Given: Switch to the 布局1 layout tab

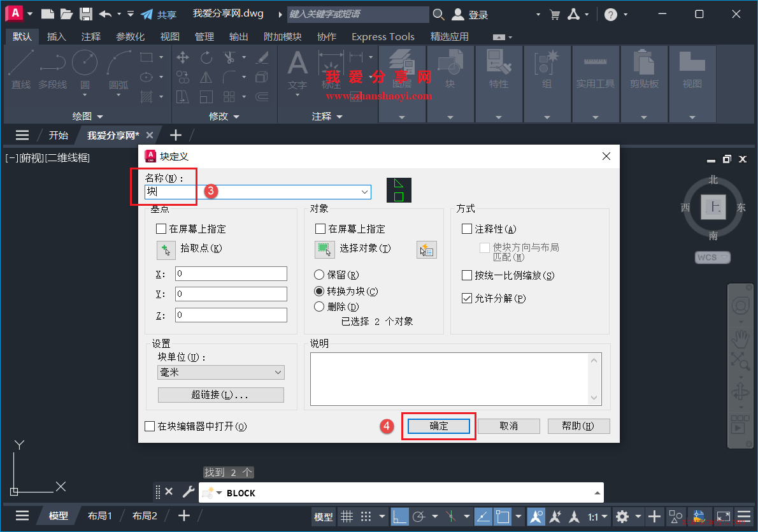Looking at the screenshot, I should coord(99,516).
